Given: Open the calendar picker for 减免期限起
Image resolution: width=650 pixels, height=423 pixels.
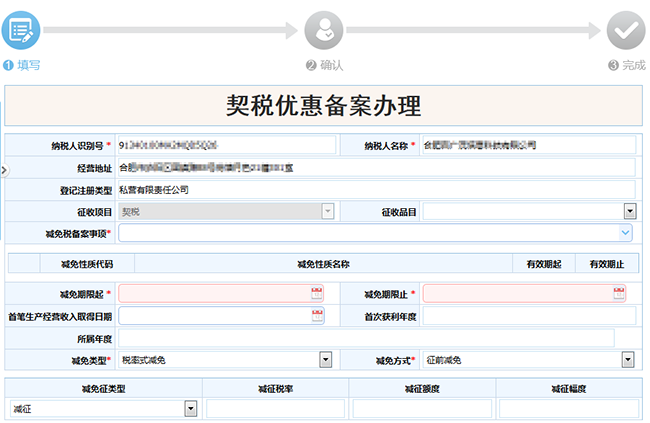Looking at the screenshot, I should (317, 294).
